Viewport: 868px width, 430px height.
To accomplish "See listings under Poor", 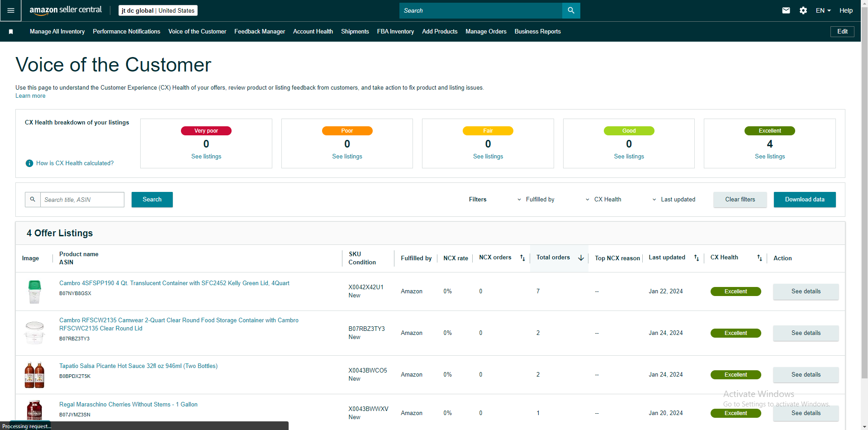I will (347, 157).
